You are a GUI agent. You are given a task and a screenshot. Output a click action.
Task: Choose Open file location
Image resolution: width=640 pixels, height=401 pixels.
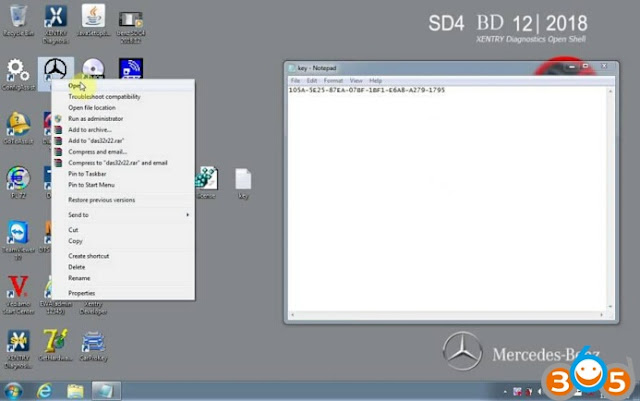(123, 108)
